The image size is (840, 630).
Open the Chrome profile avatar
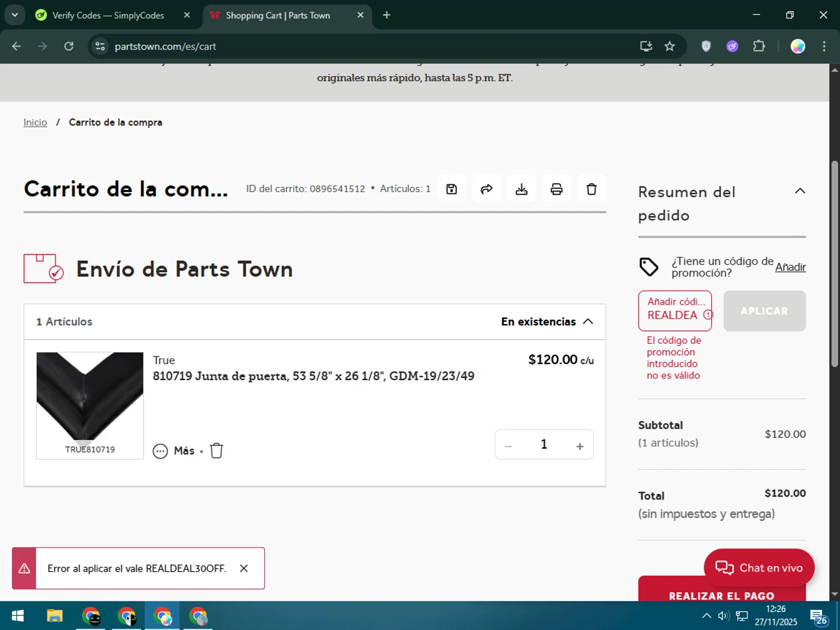pos(798,46)
